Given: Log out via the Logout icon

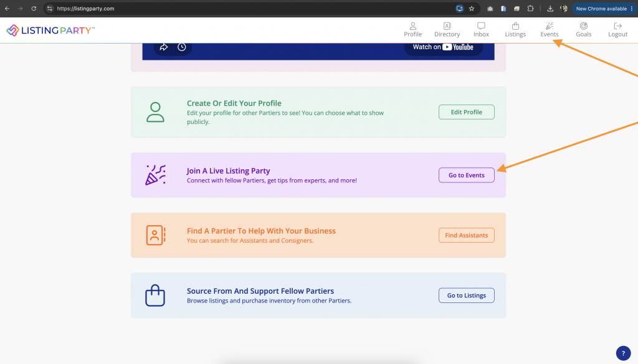Looking at the screenshot, I should (617, 30).
